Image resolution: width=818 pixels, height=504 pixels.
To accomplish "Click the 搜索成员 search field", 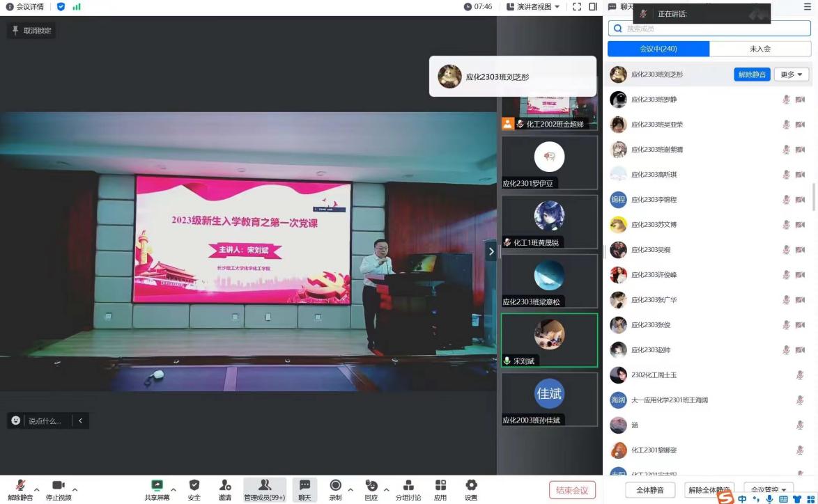I will [x=709, y=29].
